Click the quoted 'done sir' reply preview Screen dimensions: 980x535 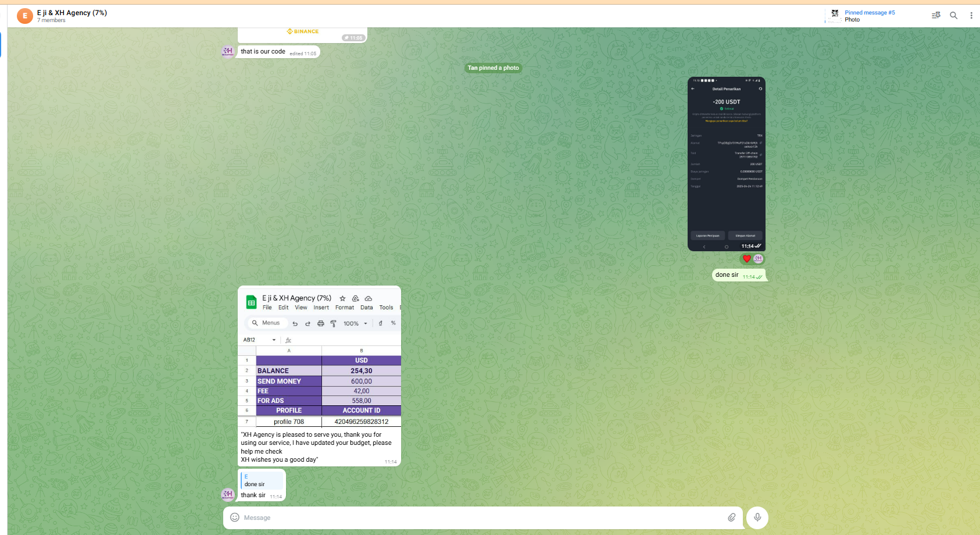click(262, 480)
